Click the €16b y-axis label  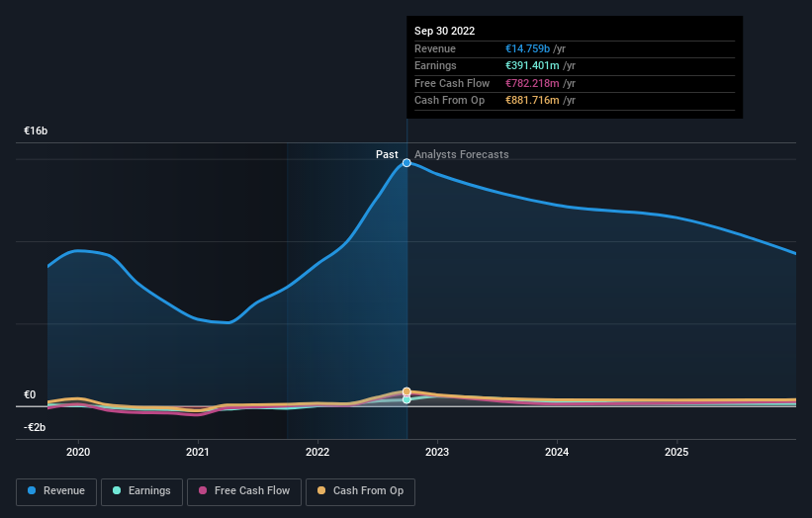tap(36, 130)
